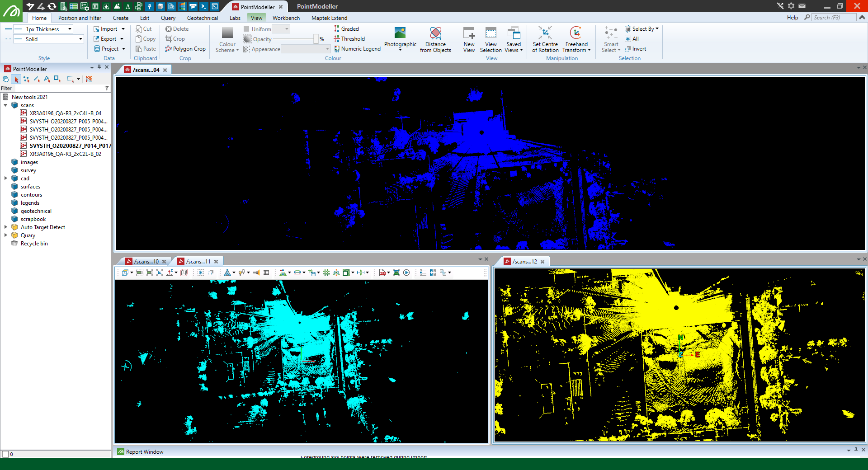Viewport: 868px width, 470px height.
Task: Pin the PointModeller explorer panel
Action: [x=99, y=67]
